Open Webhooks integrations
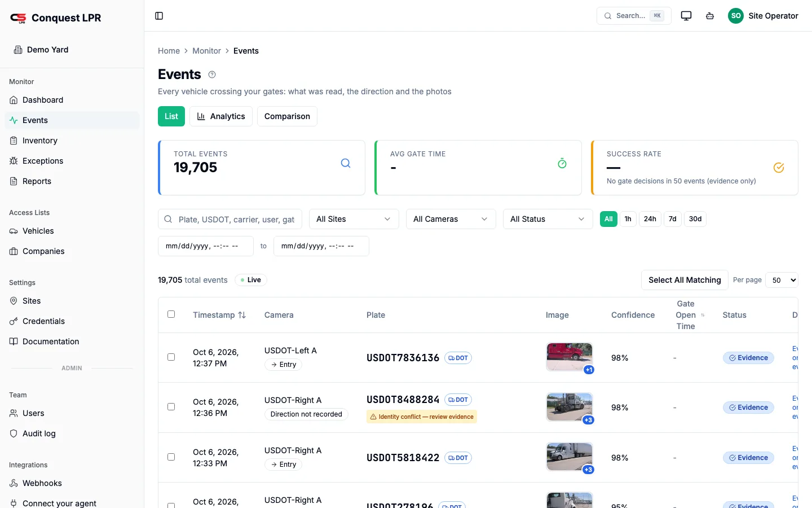The width and height of the screenshot is (812, 508). (x=72, y=483)
